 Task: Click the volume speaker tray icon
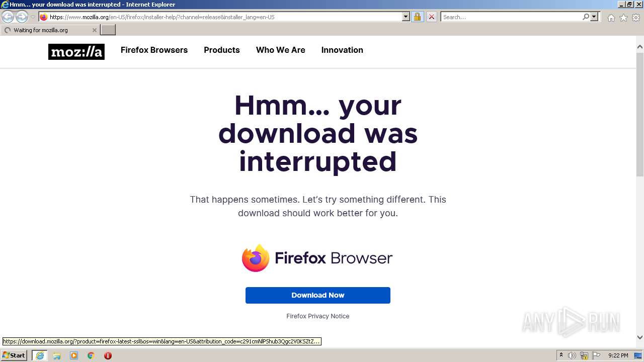click(x=572, y=355)
